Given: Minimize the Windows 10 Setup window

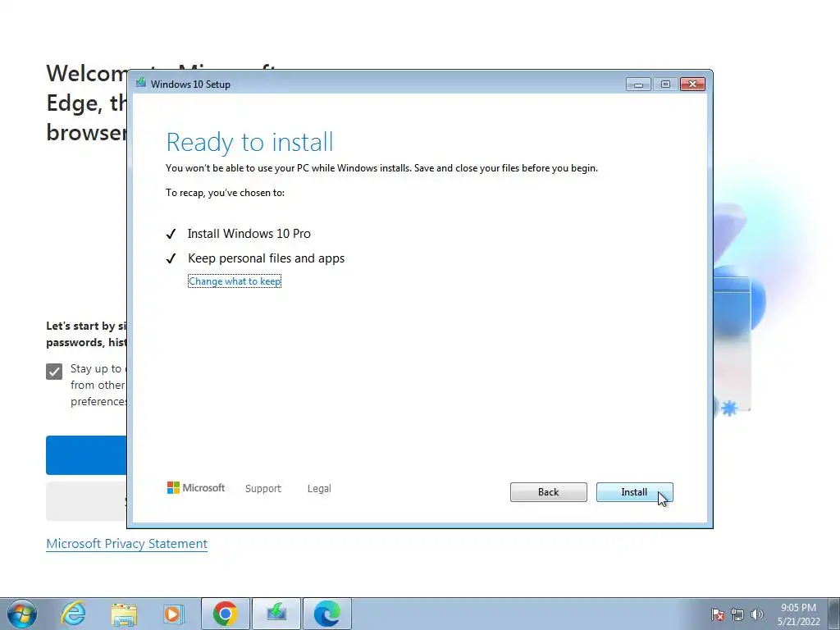Looking at the screenshot, I should pos(638,84).
